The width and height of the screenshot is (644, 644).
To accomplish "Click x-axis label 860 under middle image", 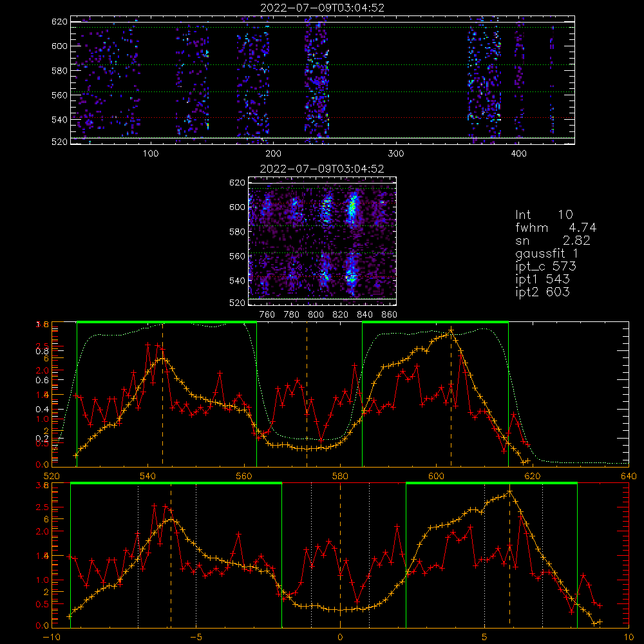I will [x=390, y=315].
